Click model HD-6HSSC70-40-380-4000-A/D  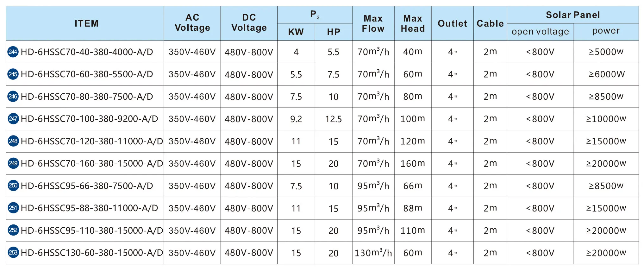pyautogui.click(x=87, y=52)
